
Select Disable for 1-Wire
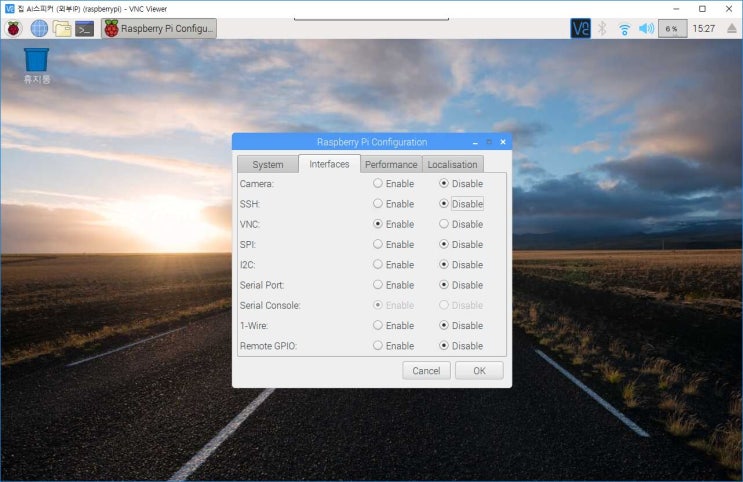[461, 326]
